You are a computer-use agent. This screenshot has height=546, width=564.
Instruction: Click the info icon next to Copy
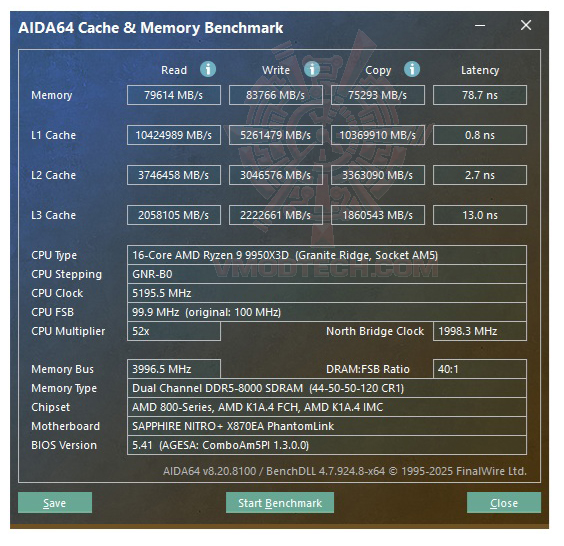click(411, 69)
